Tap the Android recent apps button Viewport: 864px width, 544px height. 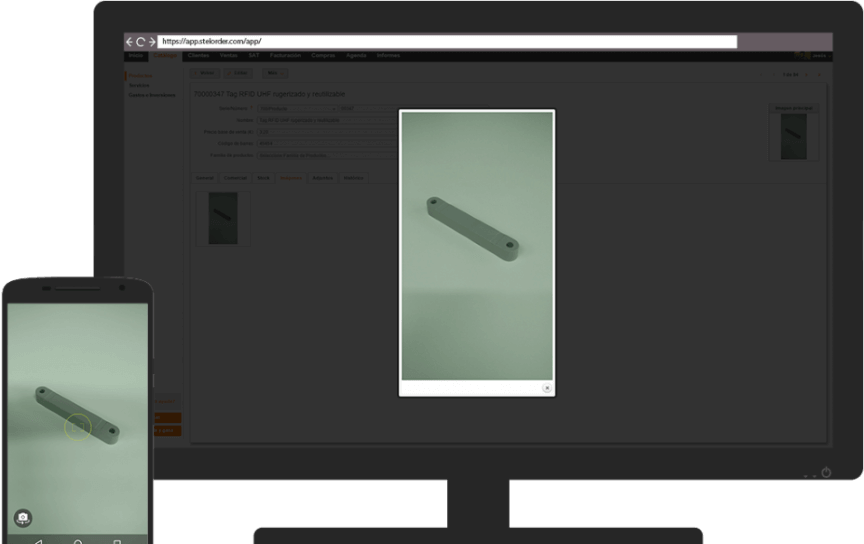(117, 542)
